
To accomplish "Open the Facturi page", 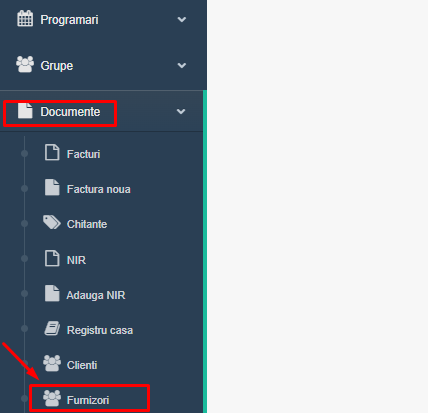I will (x=83, y=154).
